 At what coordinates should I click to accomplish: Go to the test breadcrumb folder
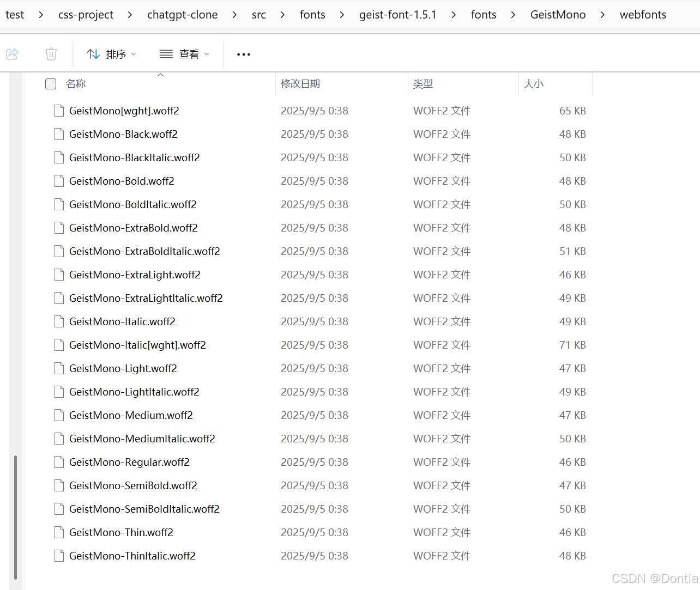click(x=15, y=15)
